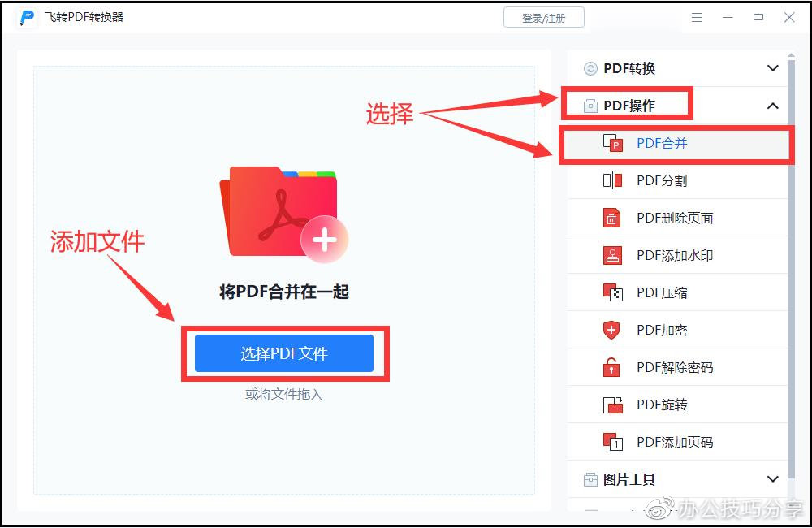Click the 飞转PDF转换器 app logo
The image size is (812, 528).
point(27,17)
